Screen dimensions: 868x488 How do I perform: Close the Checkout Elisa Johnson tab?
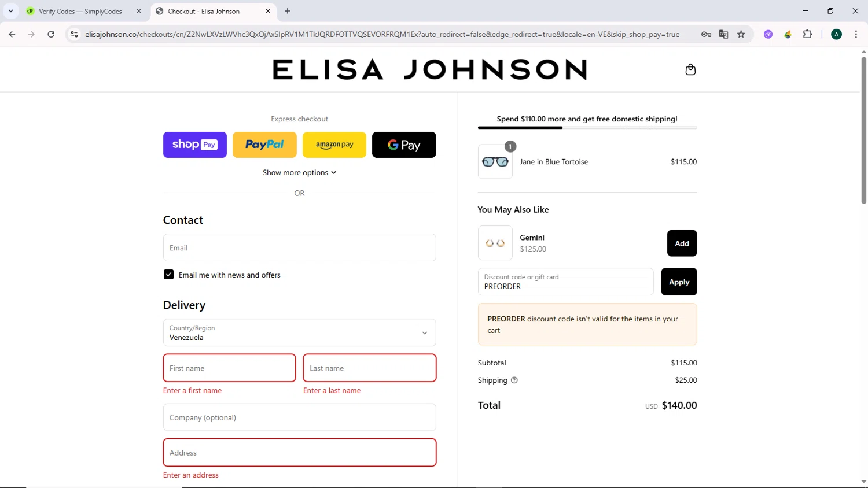click(x=268, y=11)
